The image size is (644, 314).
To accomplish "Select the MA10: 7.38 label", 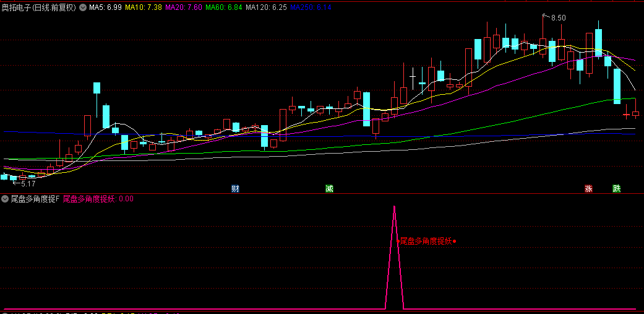I will 144,7.
